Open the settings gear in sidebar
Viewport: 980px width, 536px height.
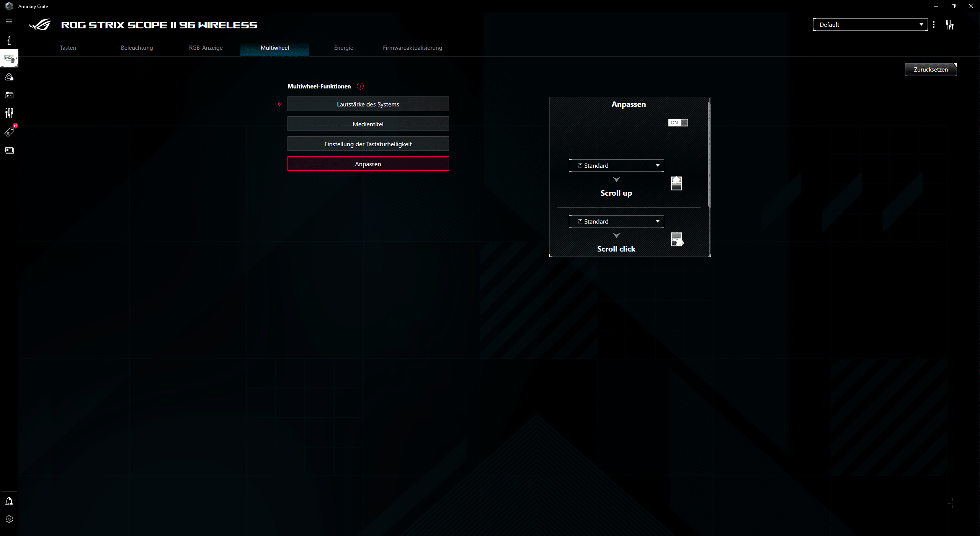[x=9, y=519]
